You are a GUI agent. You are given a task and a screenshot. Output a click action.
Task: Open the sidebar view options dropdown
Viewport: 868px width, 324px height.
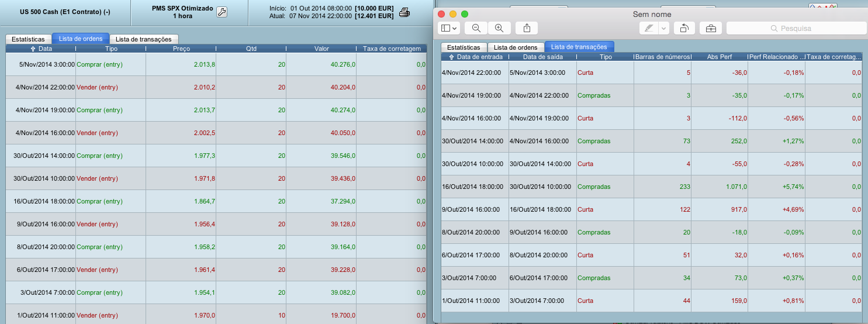pos(449,28)
